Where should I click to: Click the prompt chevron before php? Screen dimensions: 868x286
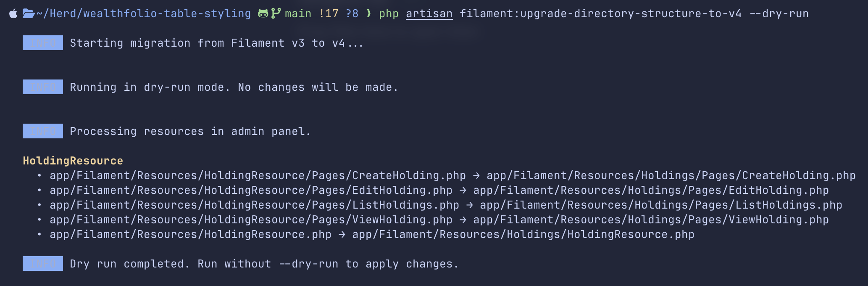click(x=368, y=14)
